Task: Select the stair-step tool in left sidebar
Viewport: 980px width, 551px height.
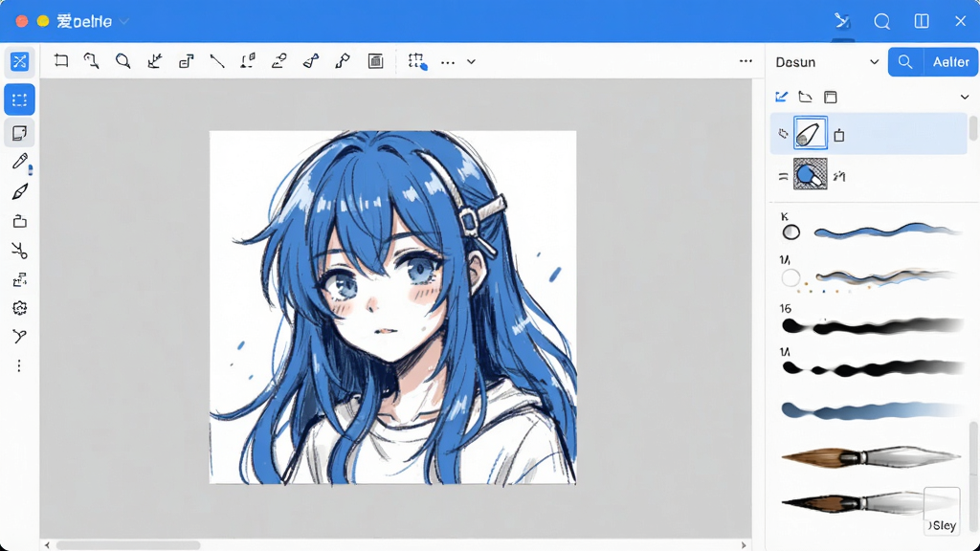Action: 19,279
